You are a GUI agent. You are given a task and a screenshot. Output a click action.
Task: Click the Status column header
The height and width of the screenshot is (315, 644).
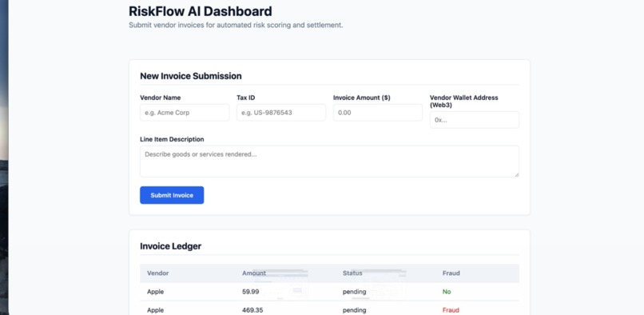352,273
